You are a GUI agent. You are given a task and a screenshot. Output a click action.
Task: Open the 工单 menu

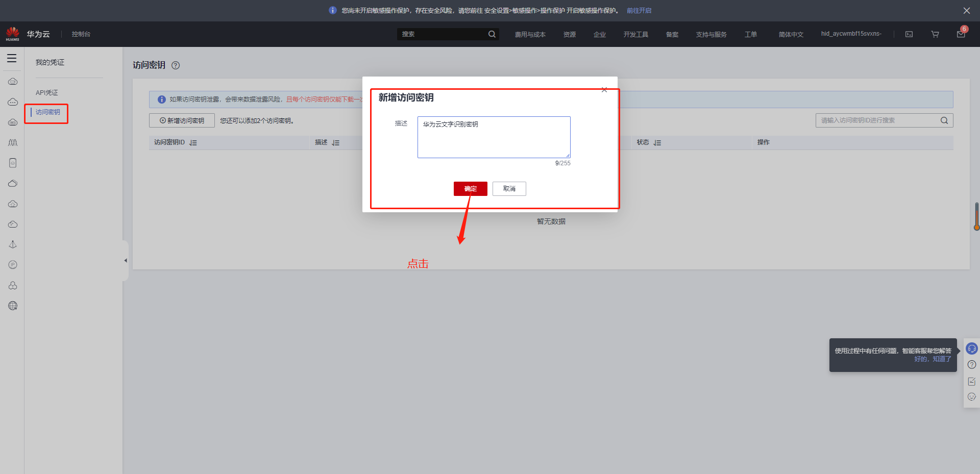point(751,35)
